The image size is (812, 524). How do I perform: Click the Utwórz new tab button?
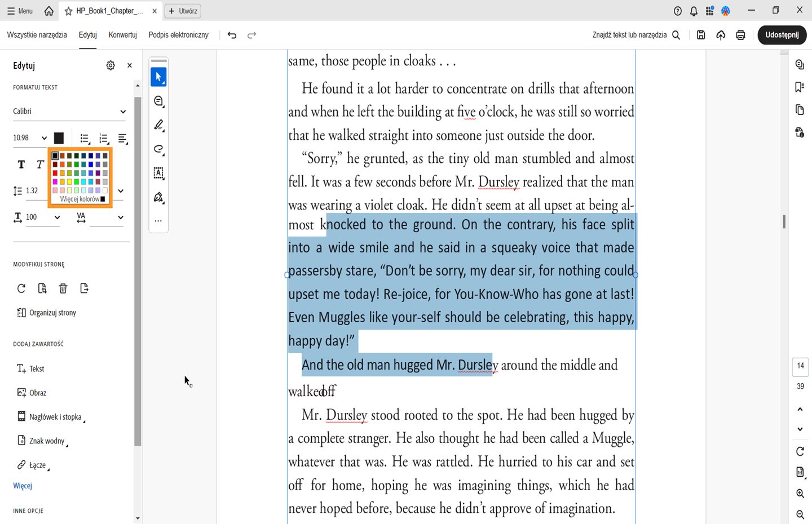pyautogui.click(x=183, y=11)
